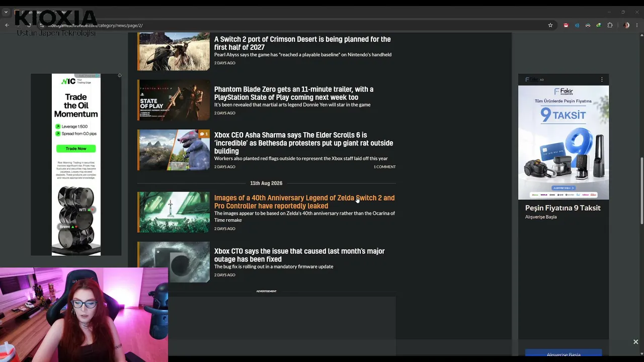Open the Crimson Desert Switch 2 port article
The image size is (644, 362).
click(302, 43)
